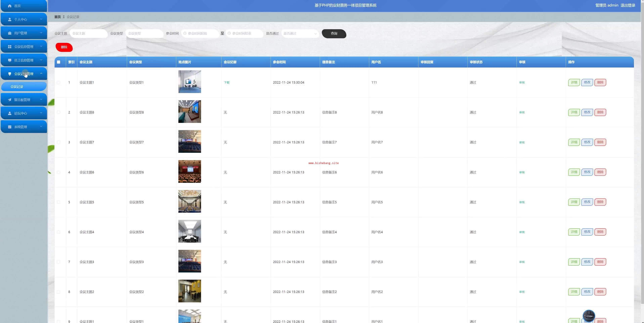Open the 是否通过 dropdown

tap(300, 33)
